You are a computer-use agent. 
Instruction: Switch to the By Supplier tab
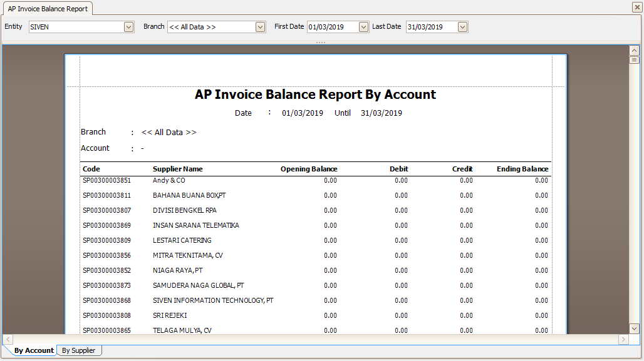pyautogui.click(x=78, y=350)
